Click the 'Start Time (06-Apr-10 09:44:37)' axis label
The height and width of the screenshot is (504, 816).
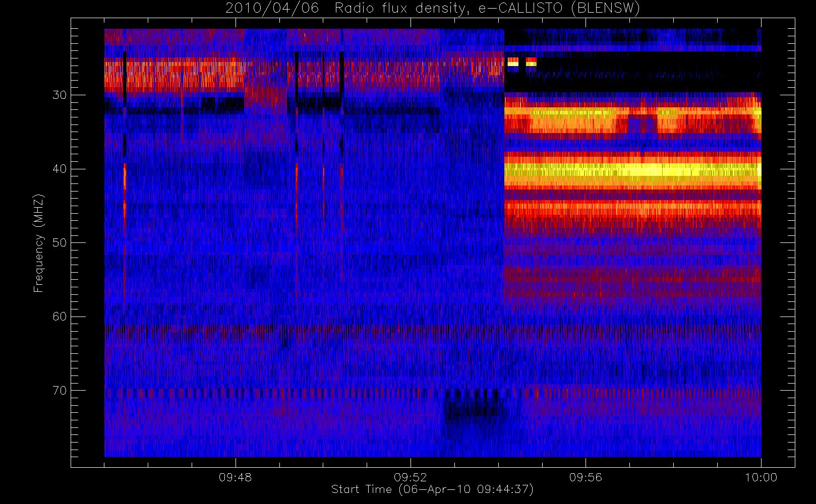(x=432, y=489)
